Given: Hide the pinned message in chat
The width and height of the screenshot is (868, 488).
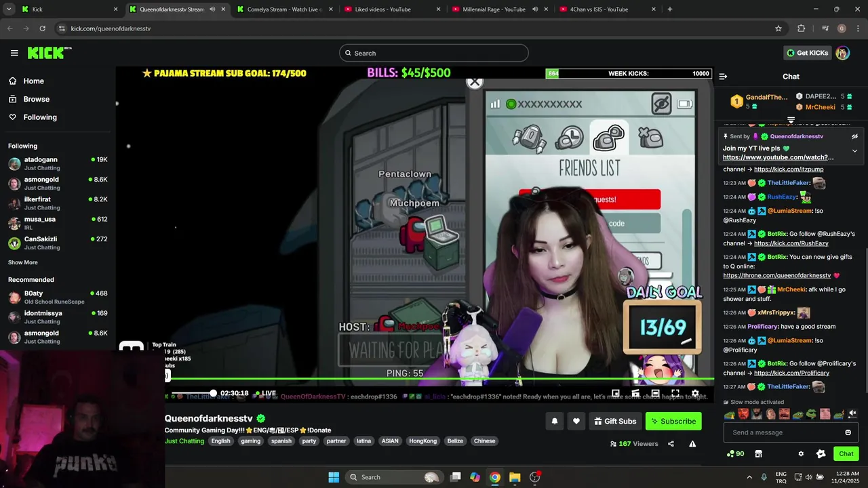Looking at the screenshot, I should 854,136.
